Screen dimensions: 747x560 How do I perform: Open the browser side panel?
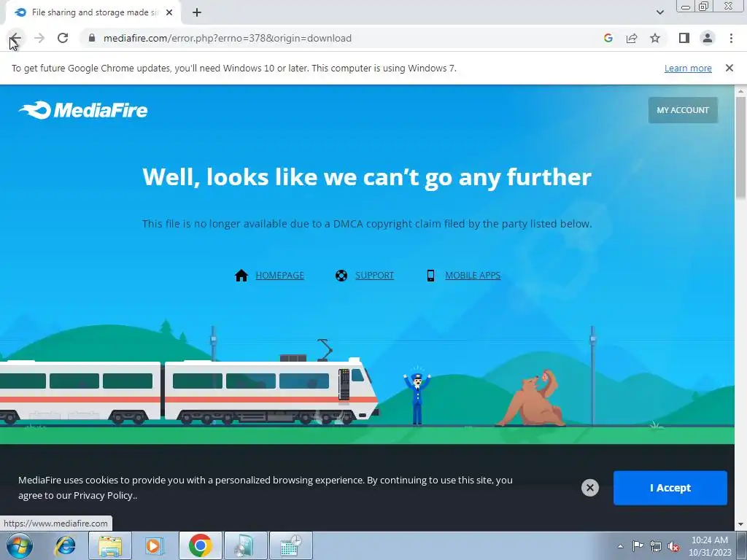click(684, 38)
